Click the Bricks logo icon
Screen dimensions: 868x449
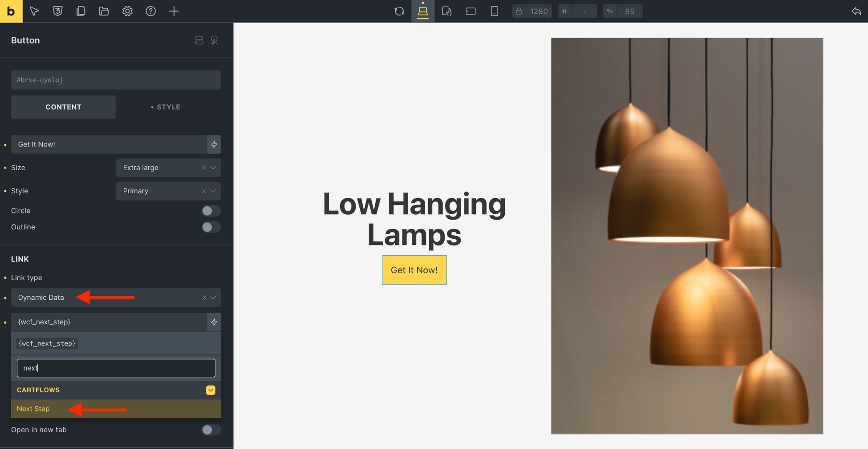click(11, 11)
